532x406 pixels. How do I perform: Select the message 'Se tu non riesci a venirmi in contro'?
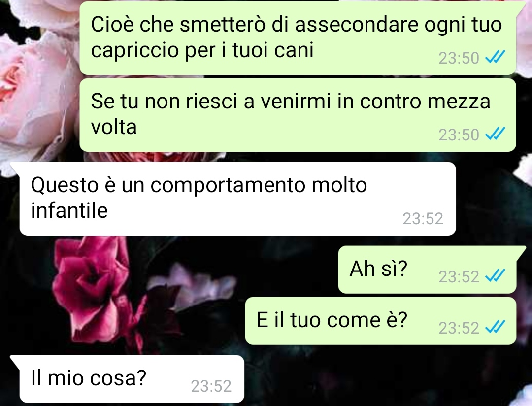pos(298,115)
